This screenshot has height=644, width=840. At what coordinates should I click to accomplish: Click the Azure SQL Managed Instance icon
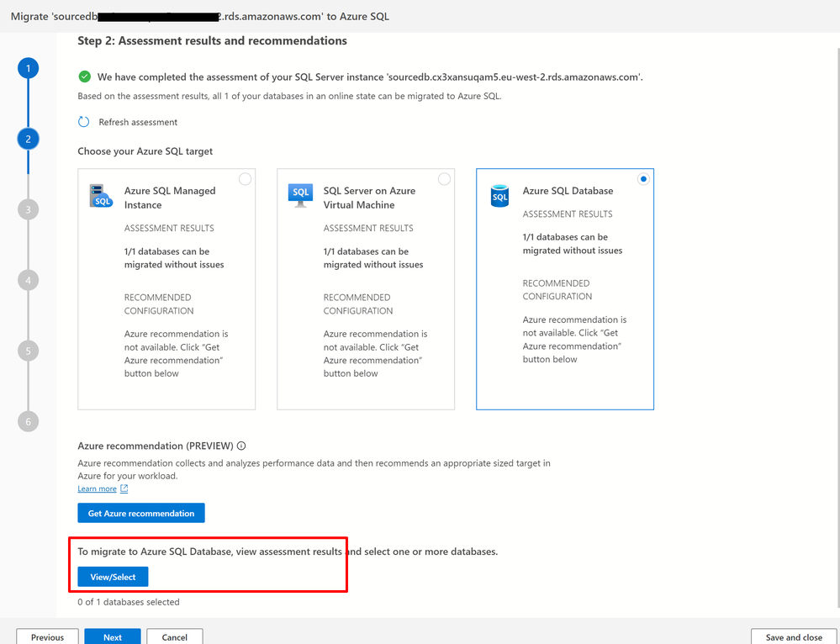(101, 196)
